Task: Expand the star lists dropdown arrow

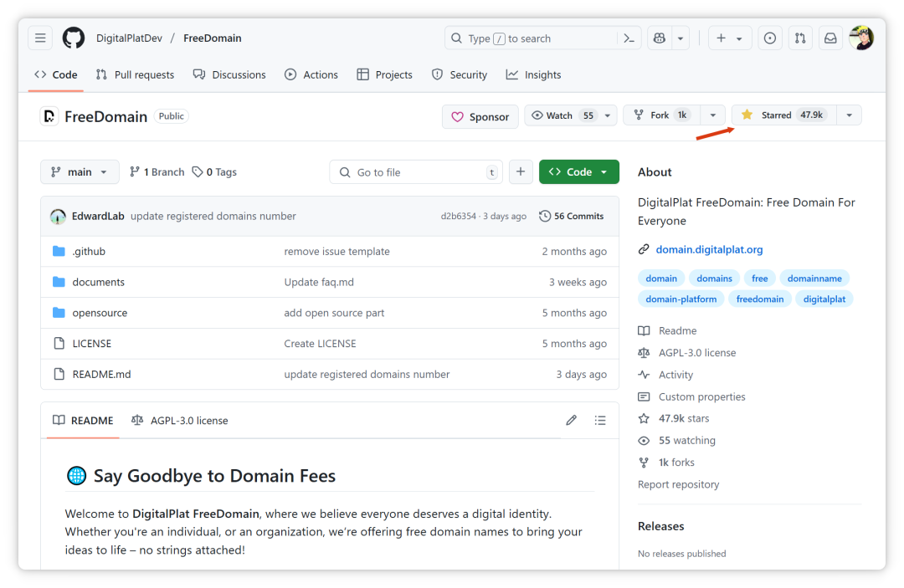Action: (850, 115)
